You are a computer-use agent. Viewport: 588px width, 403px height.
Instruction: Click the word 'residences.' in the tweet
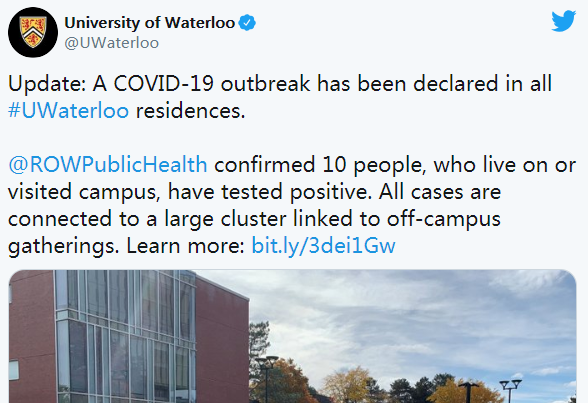click(x=190, y=111)
